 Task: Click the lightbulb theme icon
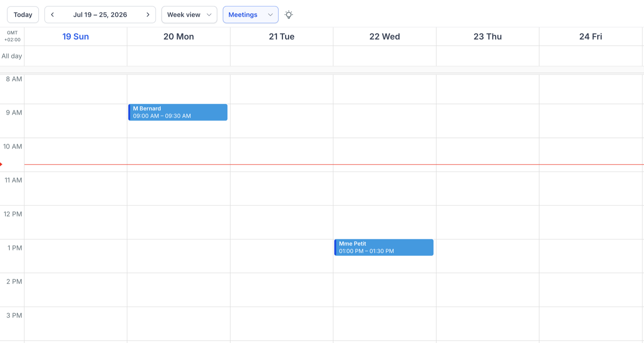[289, 15]
